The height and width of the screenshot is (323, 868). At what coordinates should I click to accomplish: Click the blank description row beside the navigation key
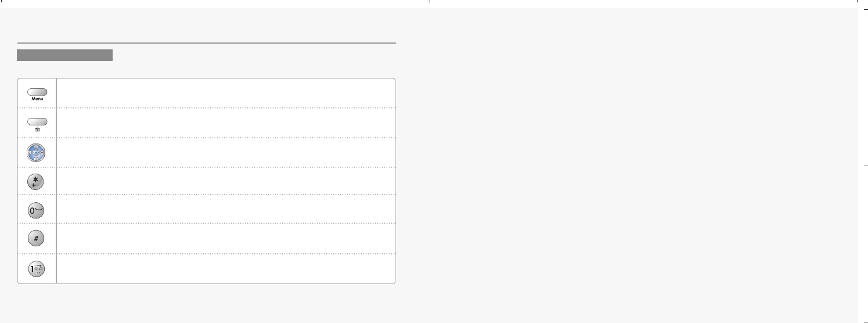coord(225,153)
